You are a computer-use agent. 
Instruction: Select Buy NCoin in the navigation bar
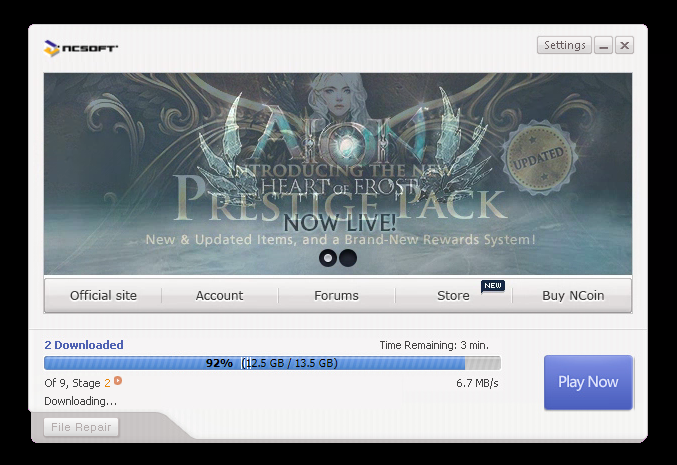tap(573, 296)
